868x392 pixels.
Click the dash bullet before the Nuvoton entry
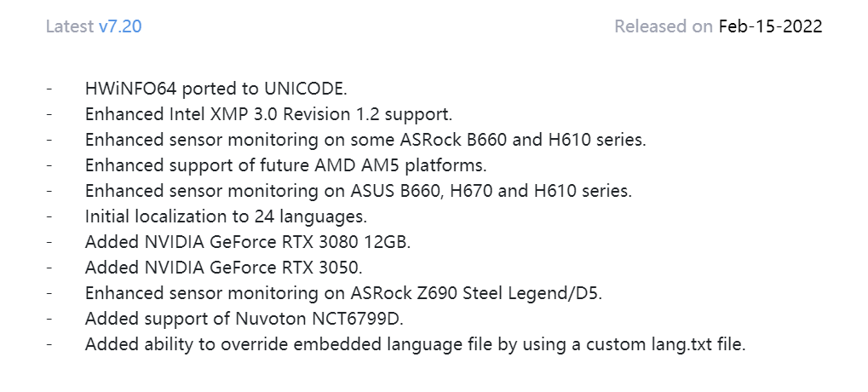[x=50, y=319]
